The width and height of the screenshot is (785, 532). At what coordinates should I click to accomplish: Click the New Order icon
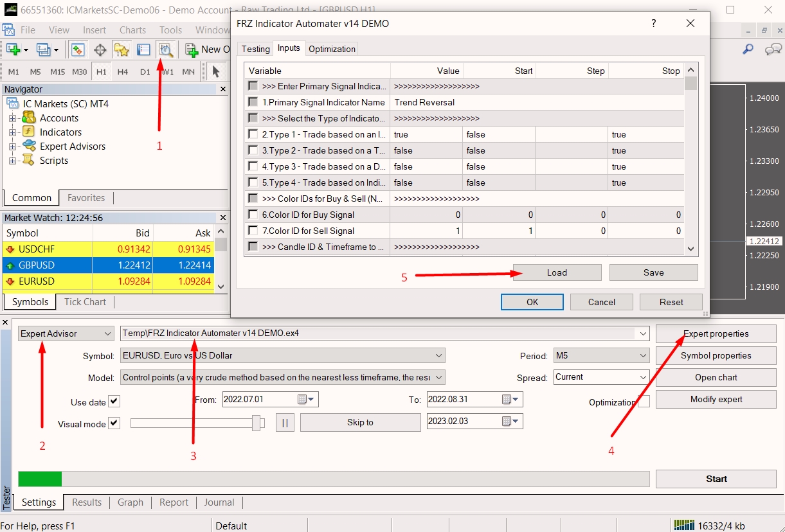click(192, 49)
